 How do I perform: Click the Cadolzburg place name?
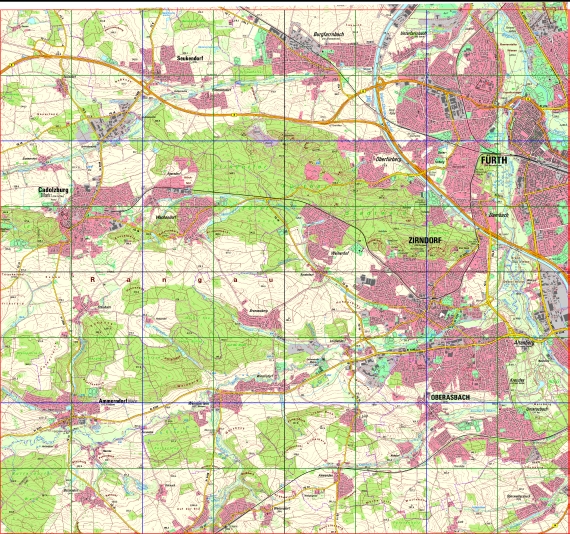point(53,190)
